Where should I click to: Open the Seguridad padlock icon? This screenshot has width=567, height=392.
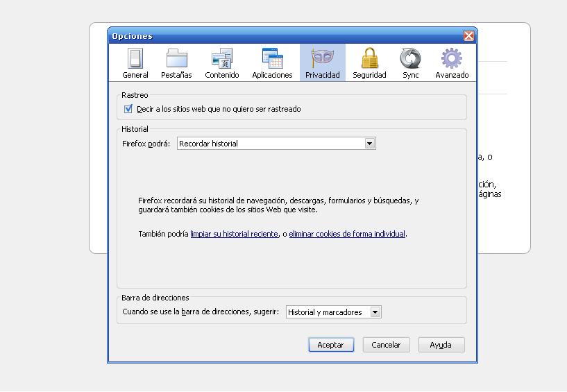click(369, 58)
